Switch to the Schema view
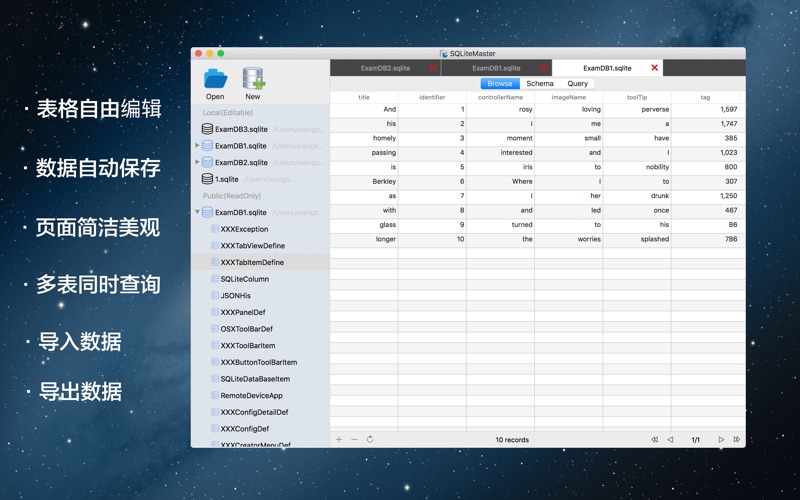The height and width of the screenshot is (500, 800). click(x=540, y=84)
